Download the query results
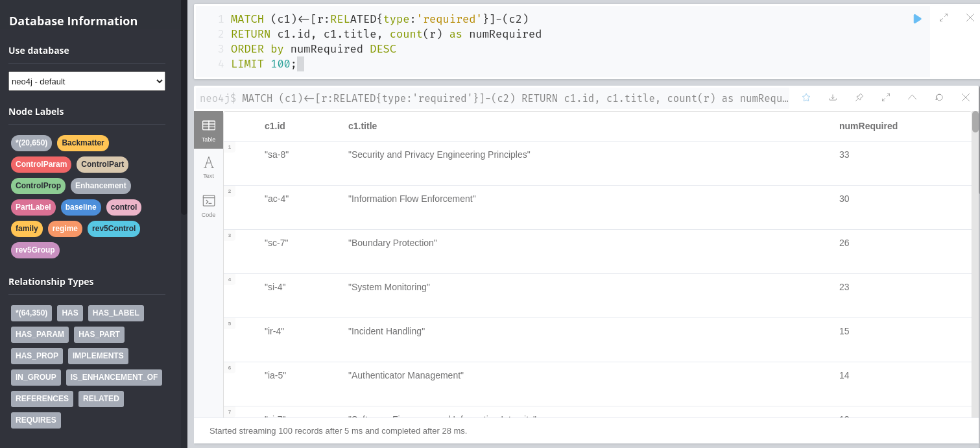 coord(833,97)
